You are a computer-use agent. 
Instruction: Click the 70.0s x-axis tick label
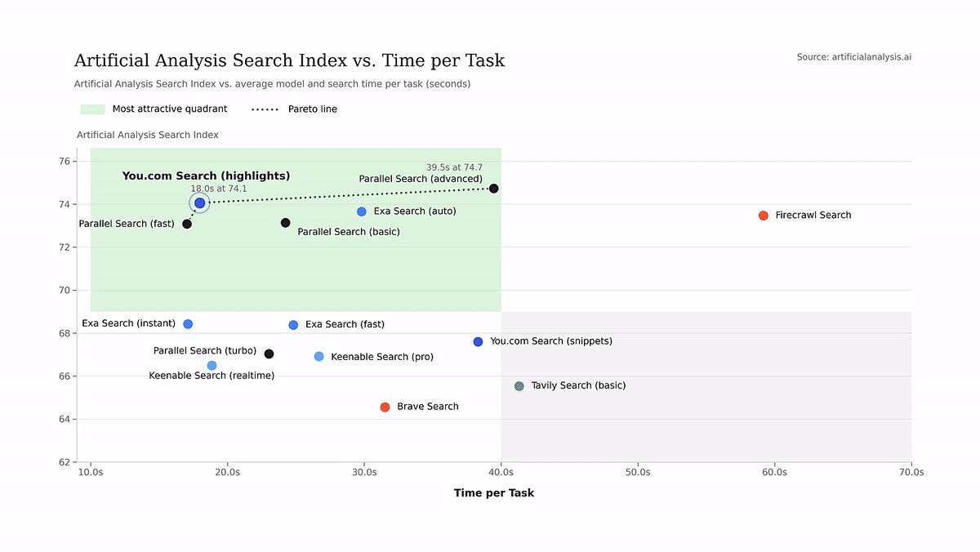tap(911, 473)
